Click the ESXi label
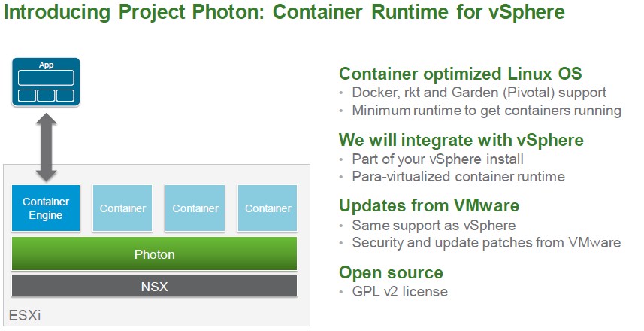644x331 pixels. 25,315
